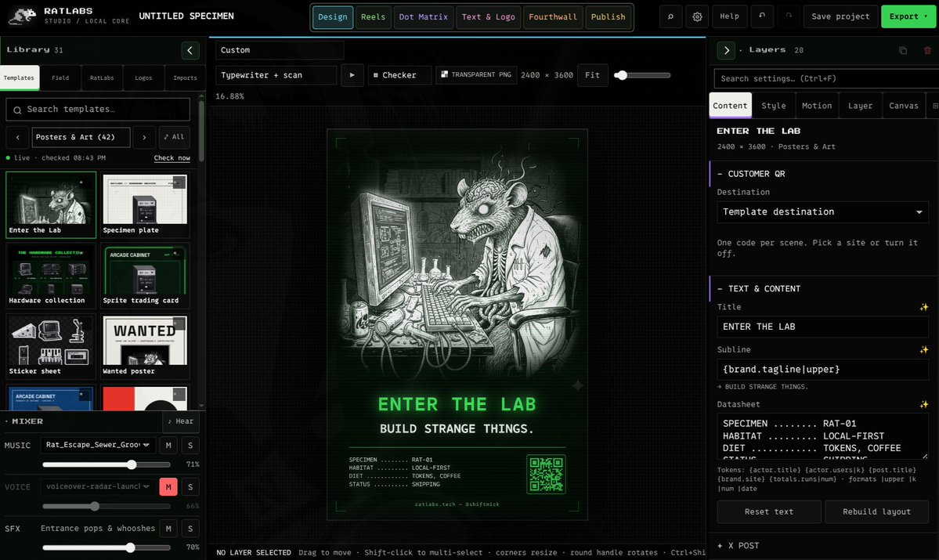Open the Custom size preset dropdown

(279, 50)
